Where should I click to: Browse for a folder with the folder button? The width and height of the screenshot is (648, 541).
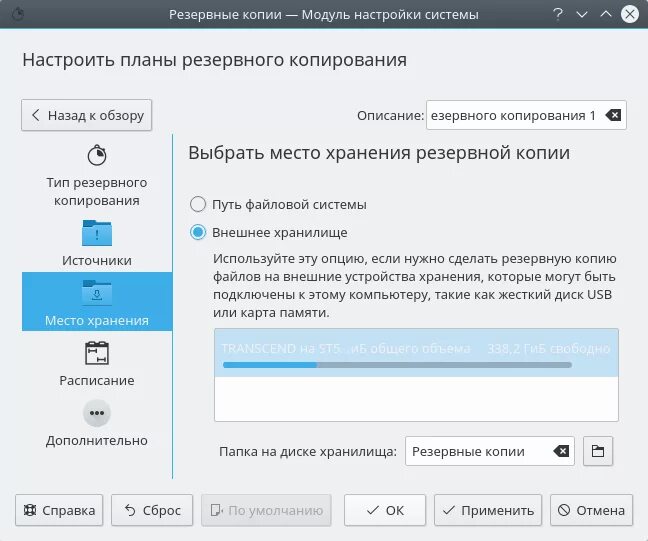pyautogui.click(x=598, y=451)
